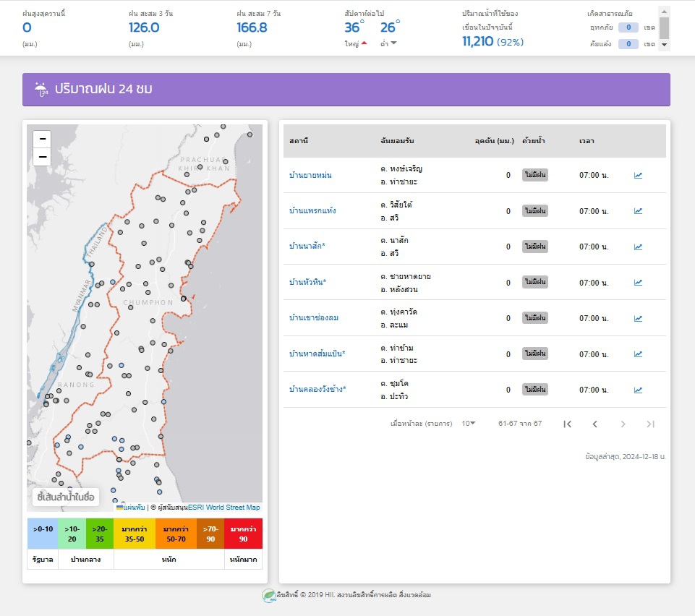Click the 126.0 three-day rainfall value
The height and width of the screenshot is (616, 695).
144,27
